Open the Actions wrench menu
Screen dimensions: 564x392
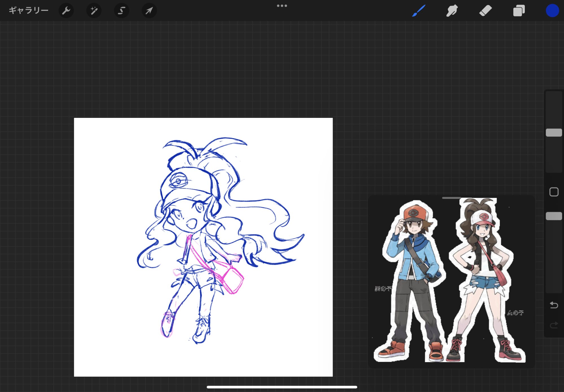pos(66,11)
